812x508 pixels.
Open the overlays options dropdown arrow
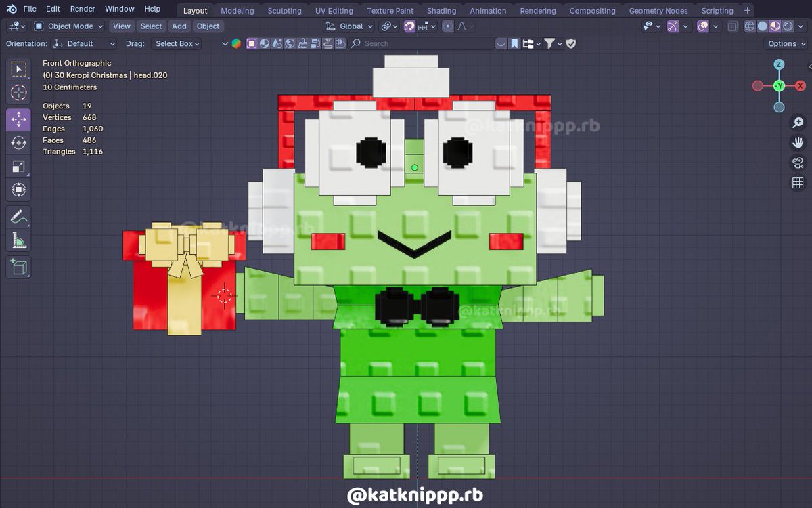(715, 26)
